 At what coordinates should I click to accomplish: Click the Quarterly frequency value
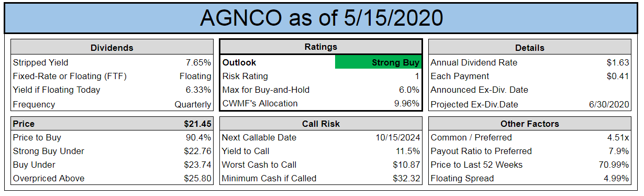[193, 104]
